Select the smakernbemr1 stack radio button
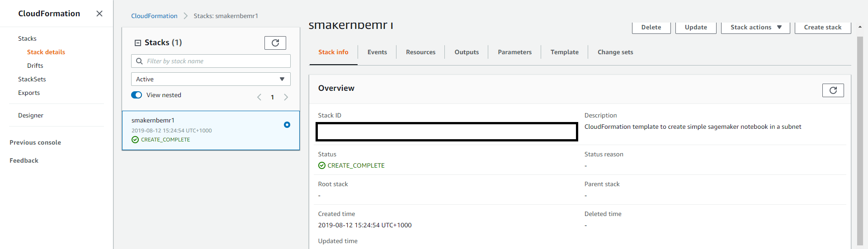This screenshot has width=868, height=249. [287, 125]
